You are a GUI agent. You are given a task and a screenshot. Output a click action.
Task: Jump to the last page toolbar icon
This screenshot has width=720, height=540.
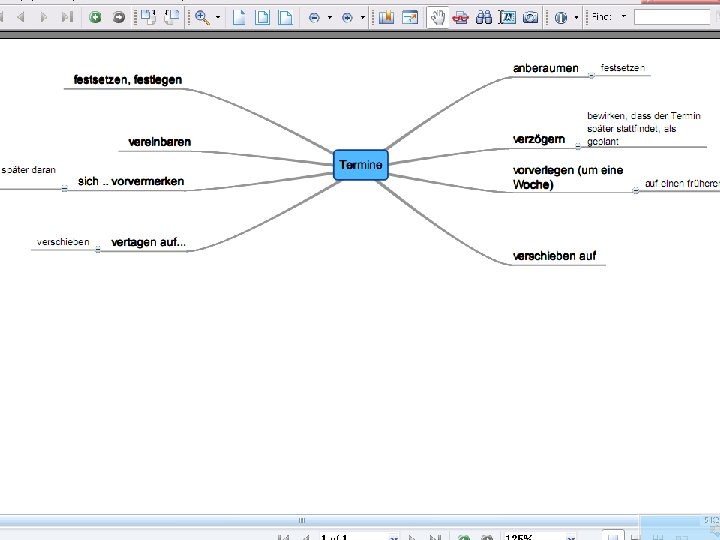(x=68, y=17)
